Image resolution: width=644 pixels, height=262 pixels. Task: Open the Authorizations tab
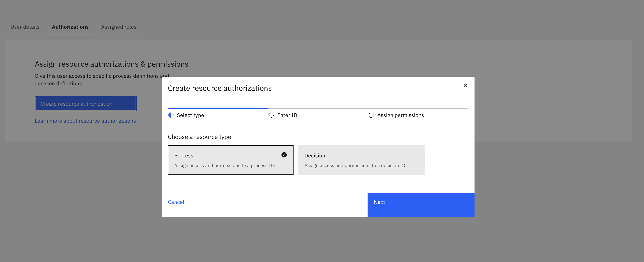pos(70,27)
